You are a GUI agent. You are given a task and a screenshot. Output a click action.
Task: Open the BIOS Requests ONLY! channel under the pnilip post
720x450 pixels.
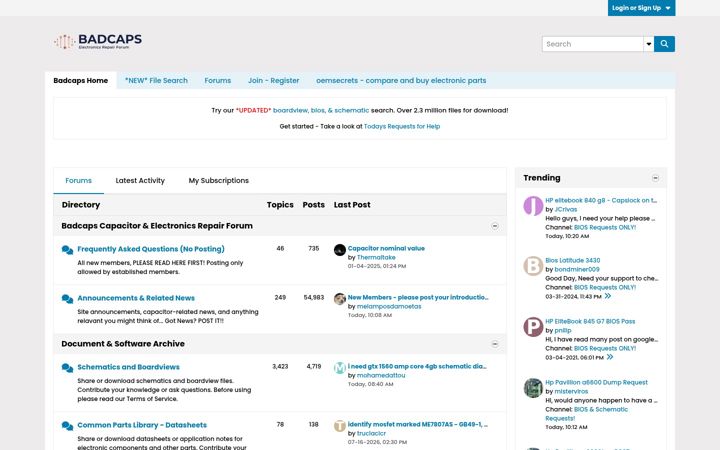pyautogui.click(x=605, y=349)
